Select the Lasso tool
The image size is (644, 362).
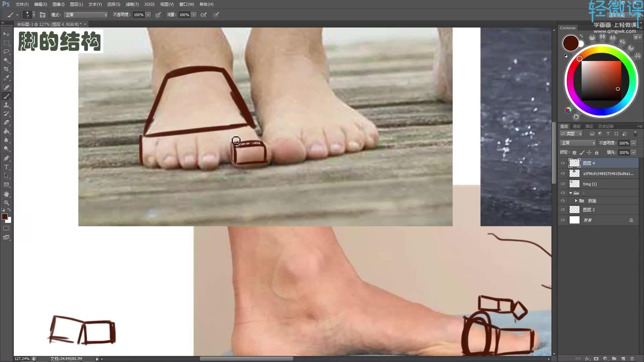point(6,51)
